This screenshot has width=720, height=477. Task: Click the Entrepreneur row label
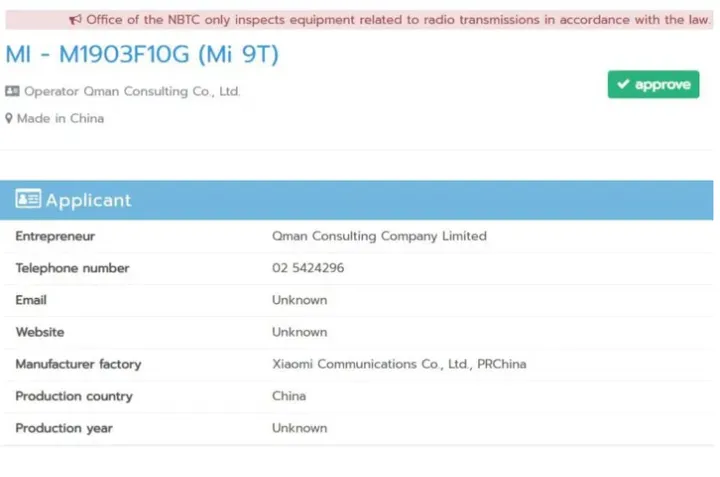click(x=55, y=236)
